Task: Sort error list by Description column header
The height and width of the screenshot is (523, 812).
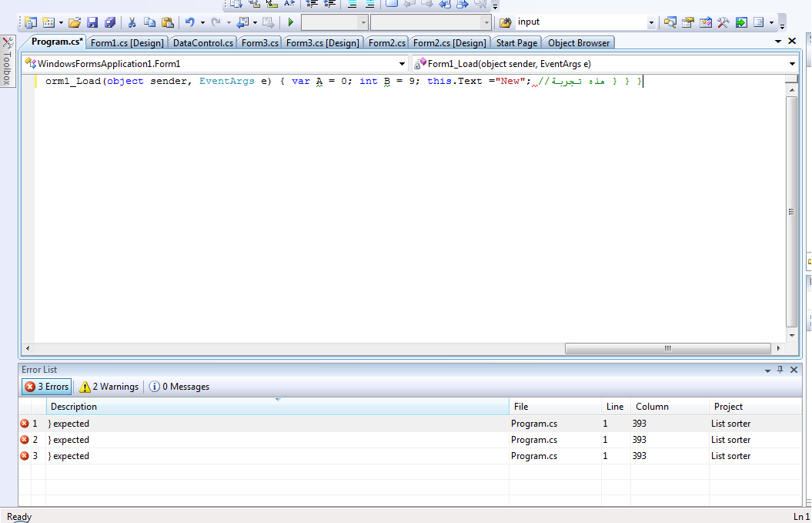Action: coord(74,407)
